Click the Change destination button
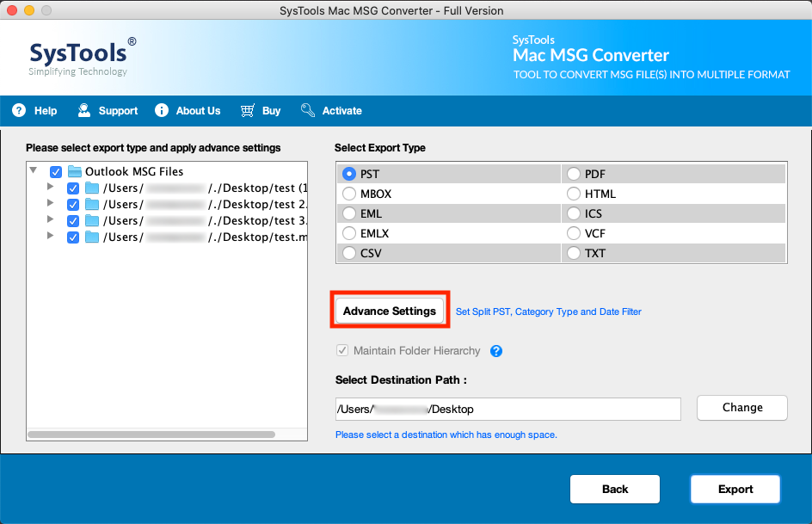Screen dimensions: 812x524 [742, 408]
